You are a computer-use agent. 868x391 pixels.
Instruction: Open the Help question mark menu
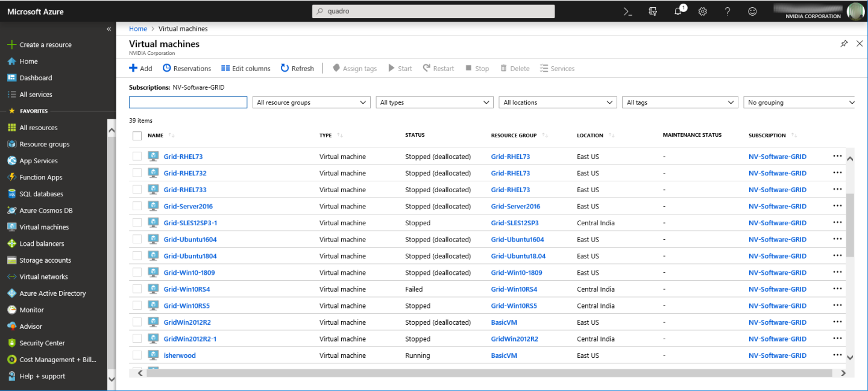point(727,11)
